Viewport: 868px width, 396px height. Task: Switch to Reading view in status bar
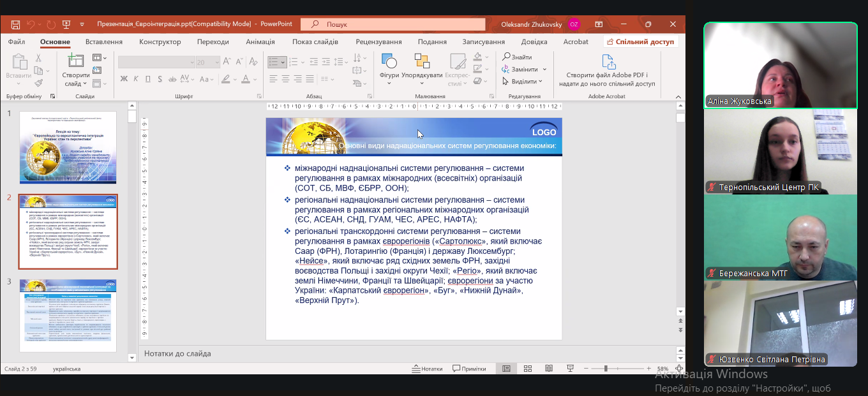pyautogui.click(x=549, y=369)
